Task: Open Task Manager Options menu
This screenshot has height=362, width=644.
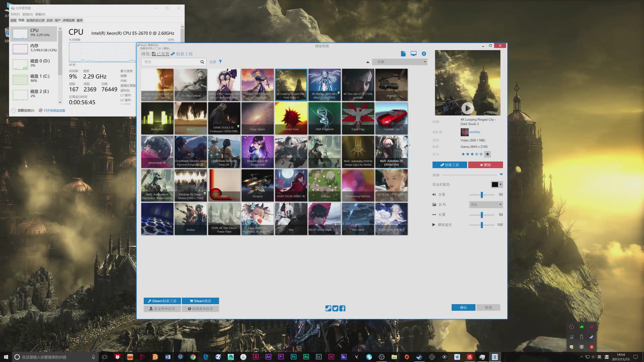Action: pyautogui.click(x=28, y=14)
